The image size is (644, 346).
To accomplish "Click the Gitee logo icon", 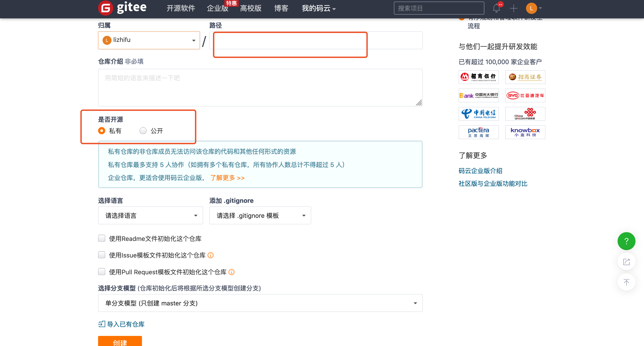I will (105, 8).
